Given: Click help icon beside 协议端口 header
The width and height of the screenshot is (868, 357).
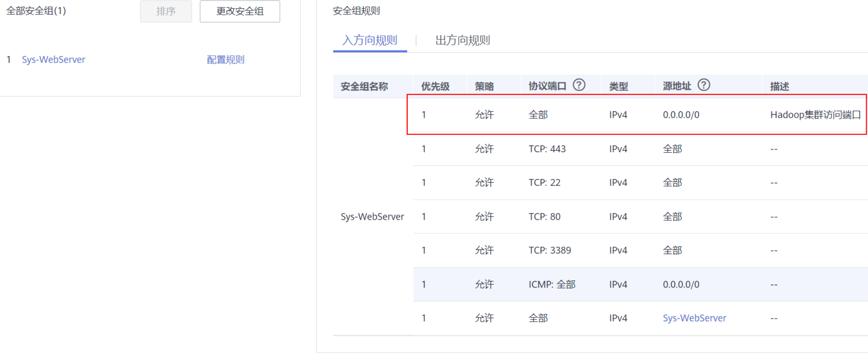Looking at the screenshot, I should tap(579, 85).
